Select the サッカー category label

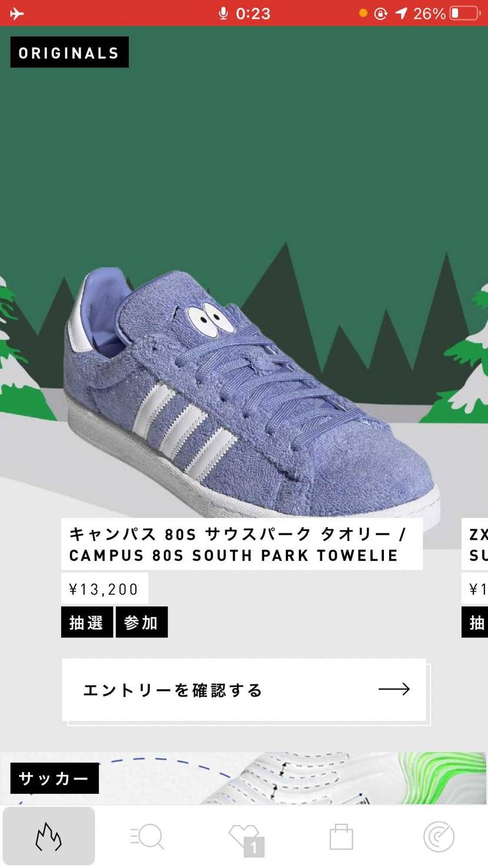(x=54, y=778)
